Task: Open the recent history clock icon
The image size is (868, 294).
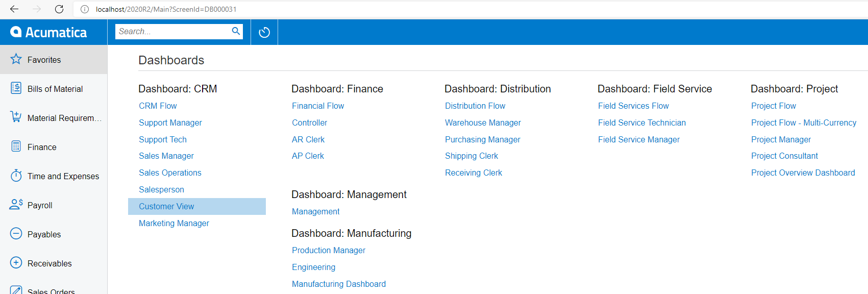Action: [x=264, y=32]
